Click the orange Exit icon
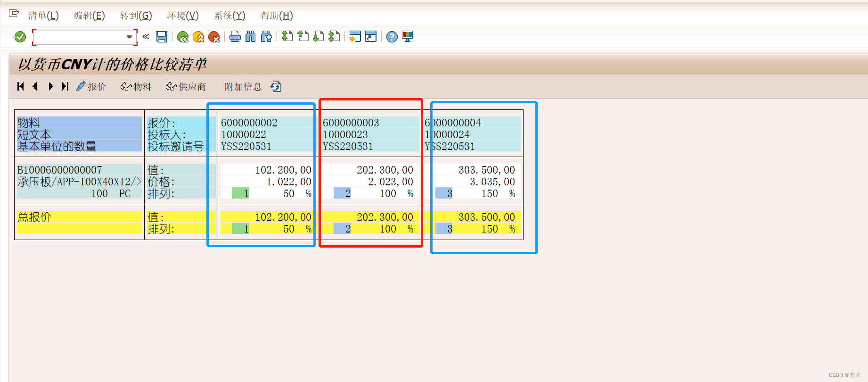Image resolution: width=868 pixels, height=382 pixels. (198, 37)
